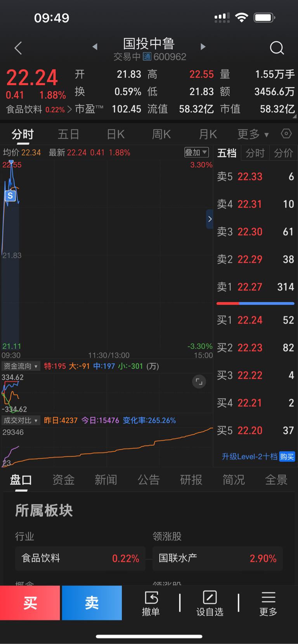
Task: Expand quote details corner triangle
Action: pyautogui.click(x=295, y=116)
